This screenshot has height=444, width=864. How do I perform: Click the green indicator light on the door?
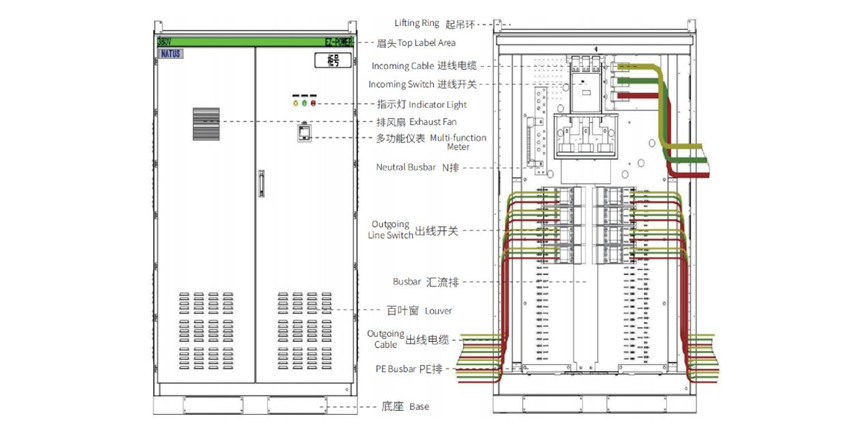pos(304,103)
